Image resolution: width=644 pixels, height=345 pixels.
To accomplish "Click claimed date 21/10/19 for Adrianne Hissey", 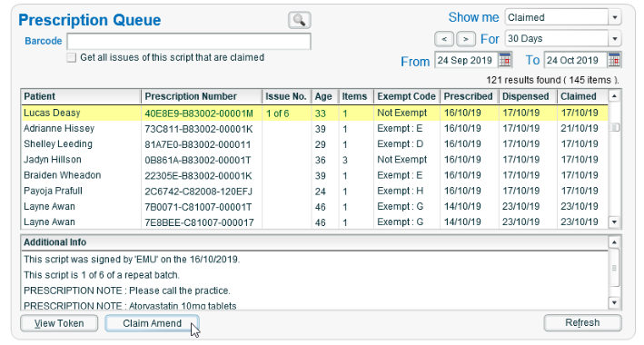I will click(580, 129).
